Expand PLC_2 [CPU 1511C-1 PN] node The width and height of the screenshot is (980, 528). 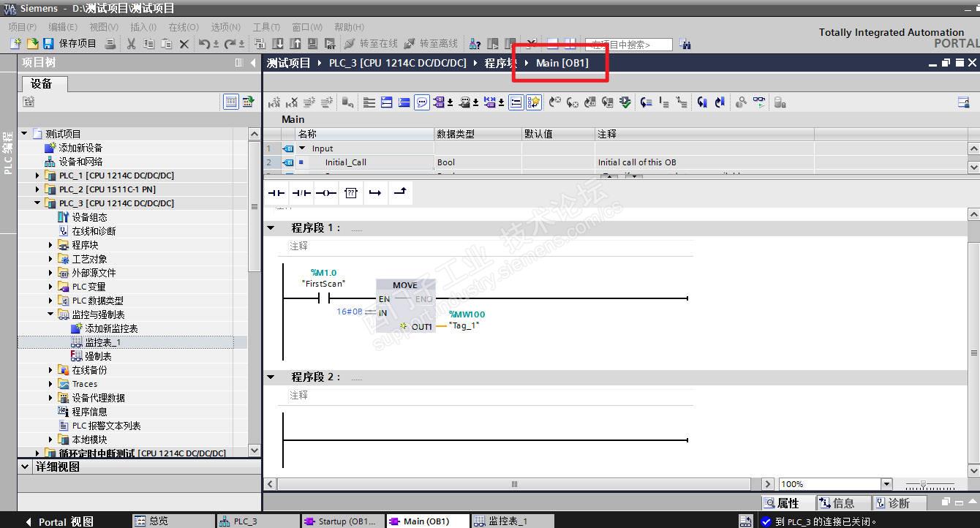[x=38, y=189]
